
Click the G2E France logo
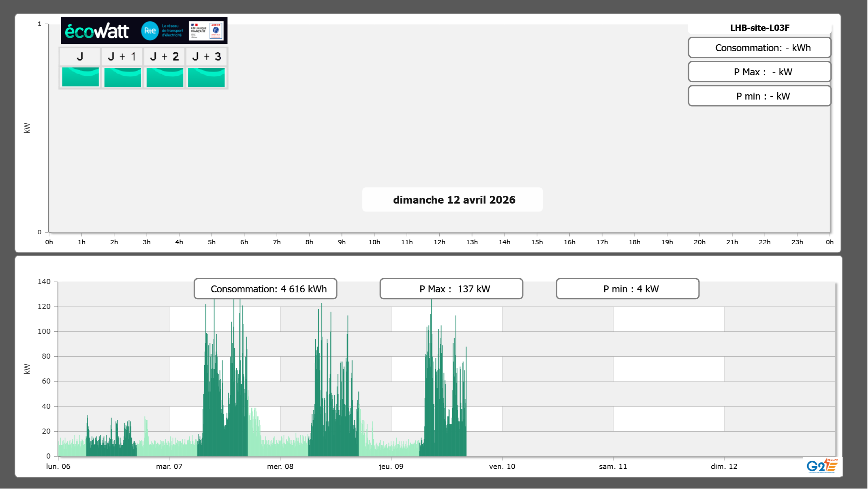[822, 466]
